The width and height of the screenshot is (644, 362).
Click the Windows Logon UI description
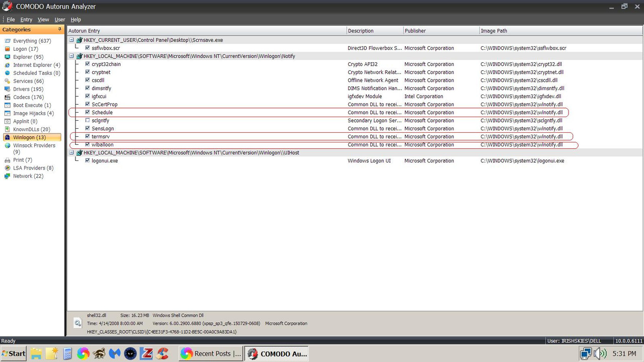pyautogui.click(x=369, y=160)
